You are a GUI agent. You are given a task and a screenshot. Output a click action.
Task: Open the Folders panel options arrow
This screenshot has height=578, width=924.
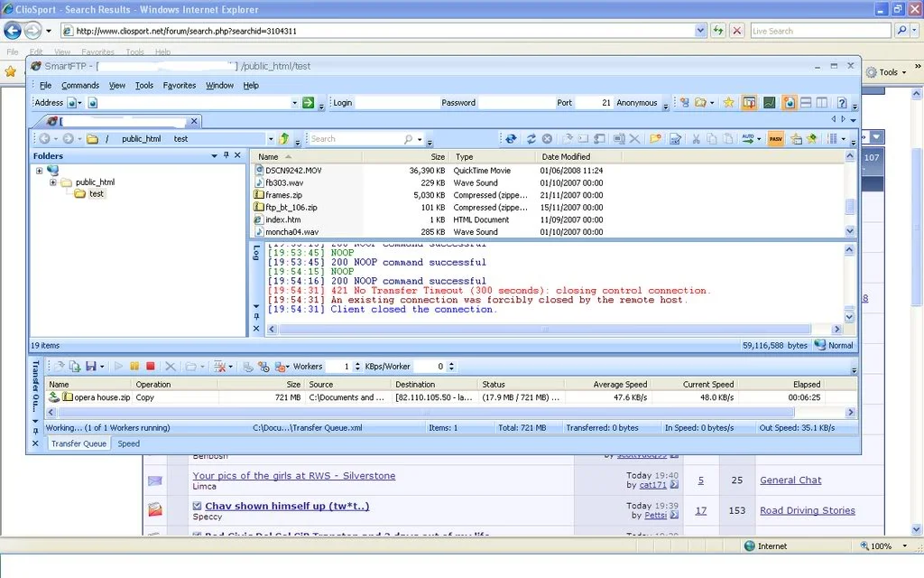click(x=215, y=155)
